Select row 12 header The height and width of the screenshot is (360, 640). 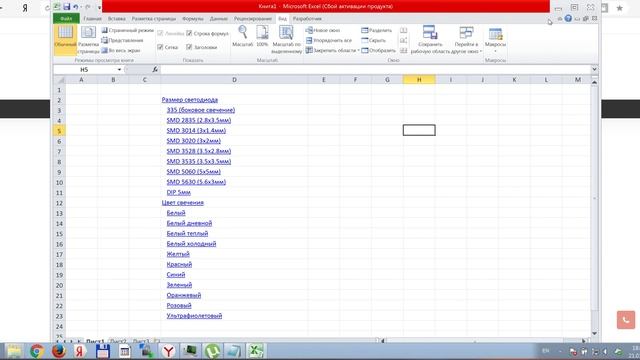click(x=59, y=203)
